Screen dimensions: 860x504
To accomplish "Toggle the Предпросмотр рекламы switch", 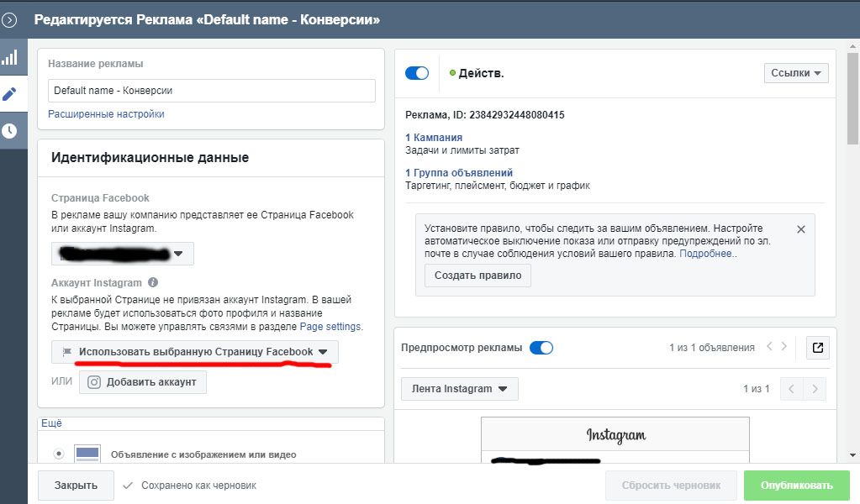I will pos(541,348).
